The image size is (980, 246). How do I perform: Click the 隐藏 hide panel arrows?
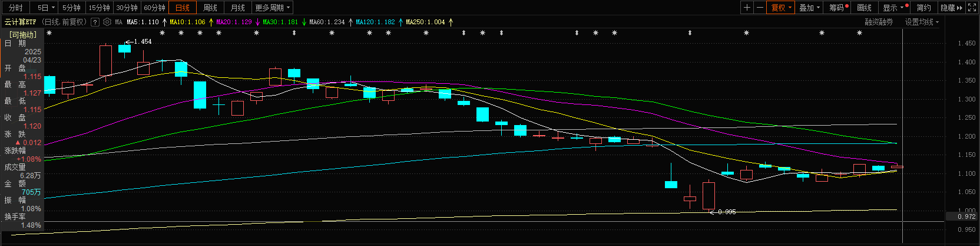click(x=951, y=8)
